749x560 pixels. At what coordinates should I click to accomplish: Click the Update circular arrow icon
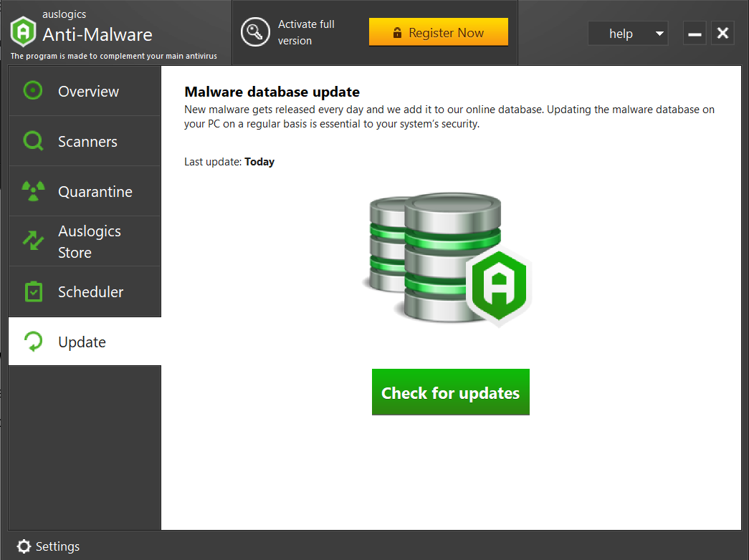(32, 342)
